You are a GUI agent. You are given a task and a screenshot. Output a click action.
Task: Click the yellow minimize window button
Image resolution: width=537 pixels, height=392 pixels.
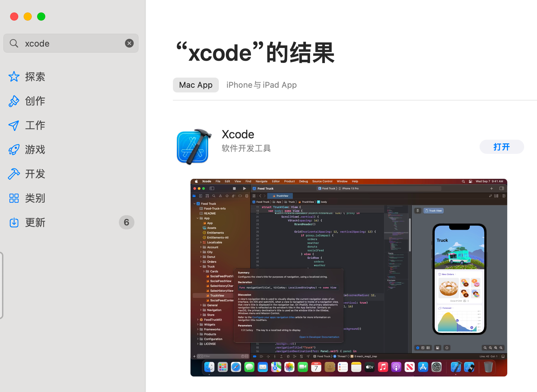click(28, 17)
